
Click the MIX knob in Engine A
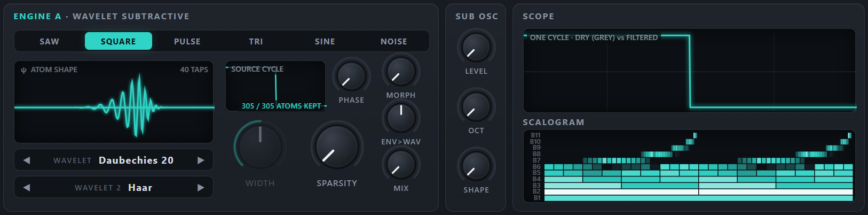click(401, 164)
